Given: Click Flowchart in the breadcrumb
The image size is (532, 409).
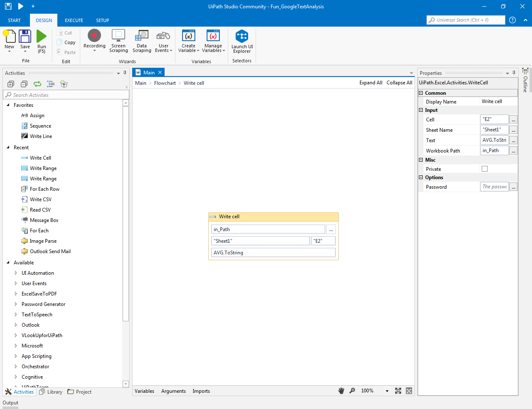Looking at the screenshot, I should pos(165,83).
